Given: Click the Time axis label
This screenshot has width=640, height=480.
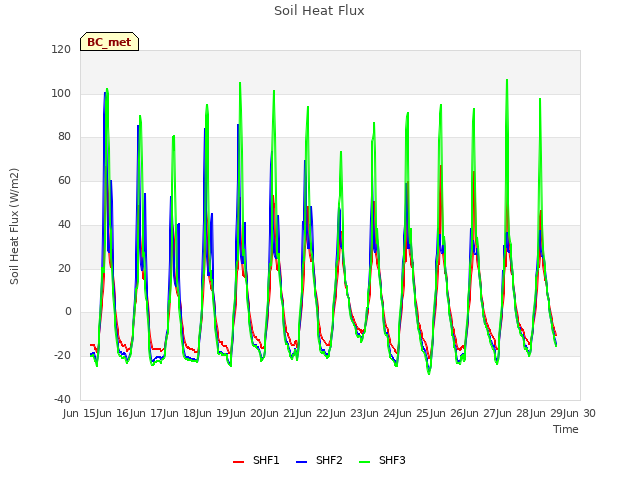Looking at the screenshot, I should (x=566, y=429).
